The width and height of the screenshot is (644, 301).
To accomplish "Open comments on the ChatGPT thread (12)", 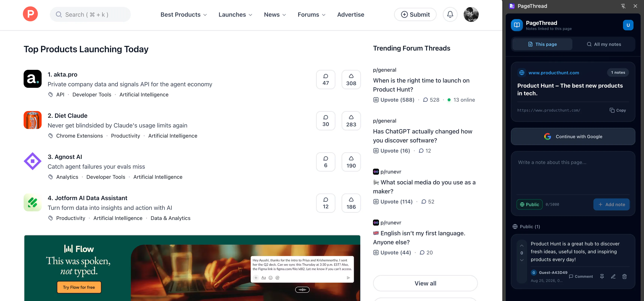I will click(x=425, y=151).
